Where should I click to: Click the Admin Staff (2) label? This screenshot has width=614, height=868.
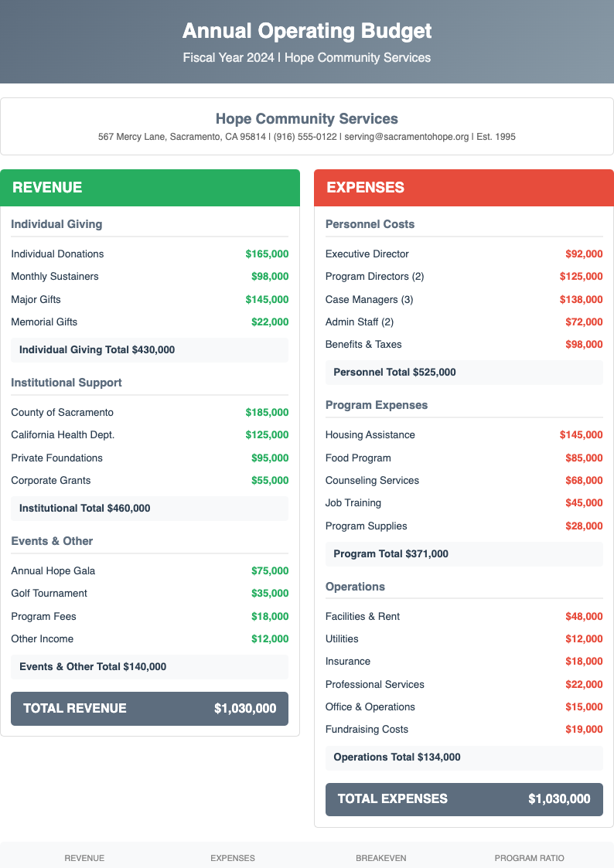point(360,322)
